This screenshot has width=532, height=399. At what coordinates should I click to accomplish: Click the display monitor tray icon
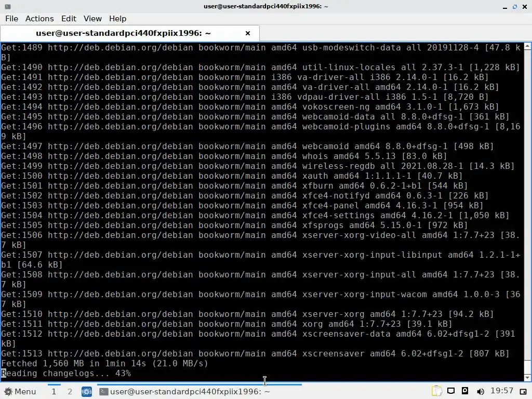tap(451, 391)
